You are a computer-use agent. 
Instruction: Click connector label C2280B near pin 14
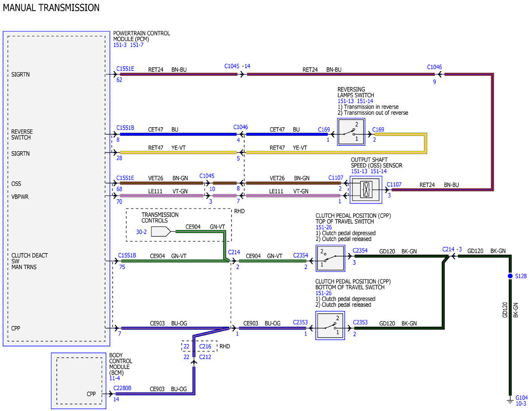pos(122,388)
